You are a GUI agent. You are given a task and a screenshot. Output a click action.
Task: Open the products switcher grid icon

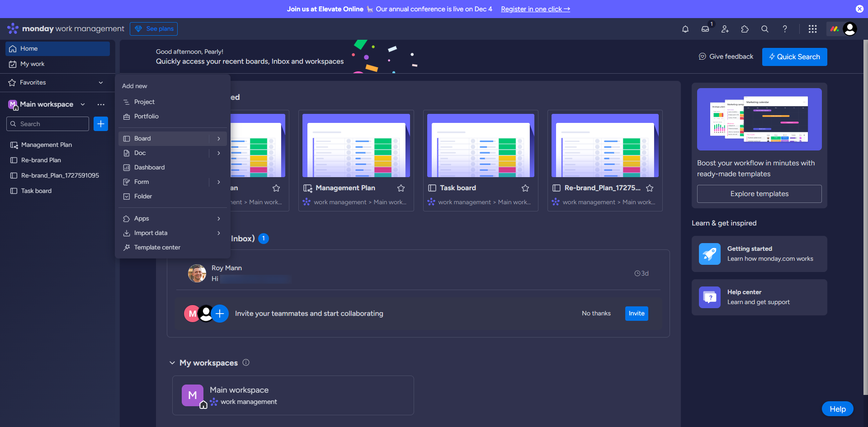pyautogui.click(x=812, y=29)
